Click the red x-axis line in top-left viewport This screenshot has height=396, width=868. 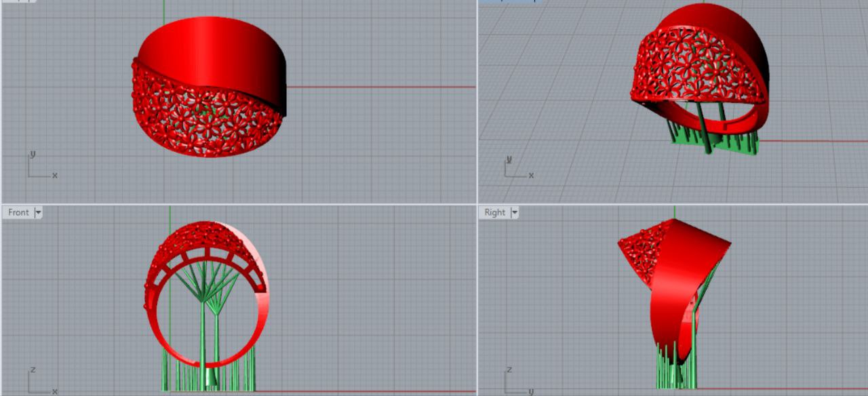380,87
